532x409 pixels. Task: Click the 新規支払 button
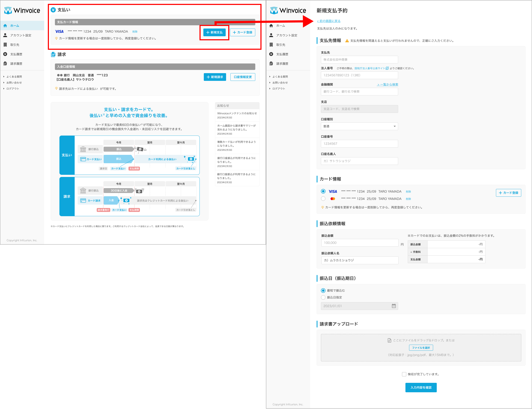coord(214,32)
